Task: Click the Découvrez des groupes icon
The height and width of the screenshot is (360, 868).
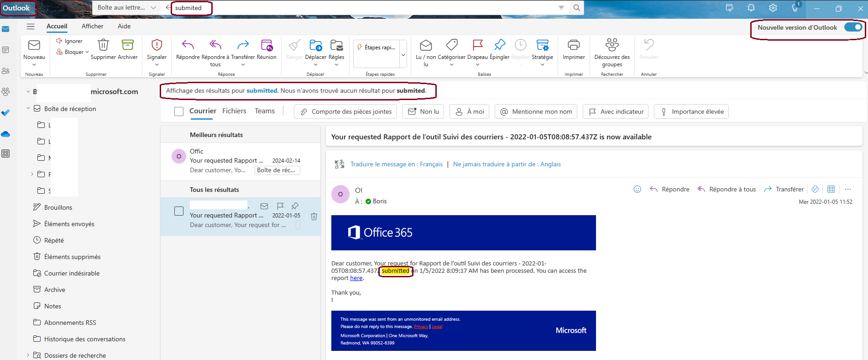Action: pos(612,45)
